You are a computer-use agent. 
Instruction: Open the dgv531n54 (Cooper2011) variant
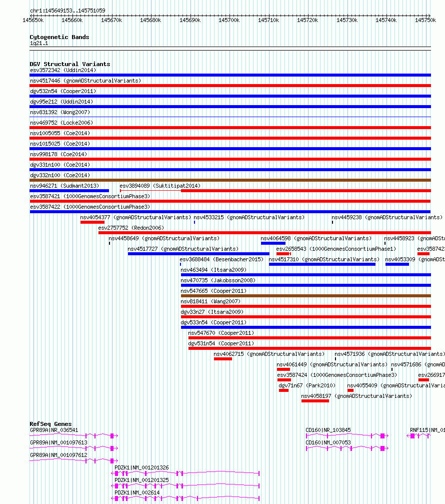pos(221,344)
